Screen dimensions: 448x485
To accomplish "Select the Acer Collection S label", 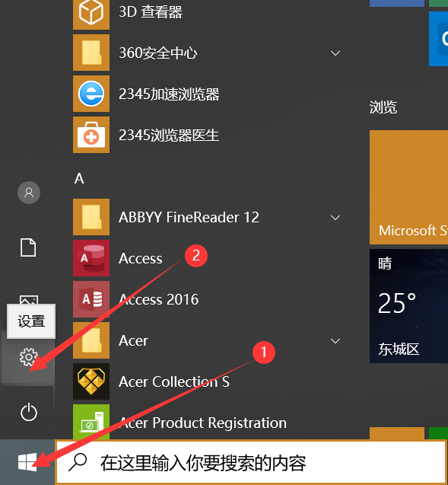I will coord(174,381).
